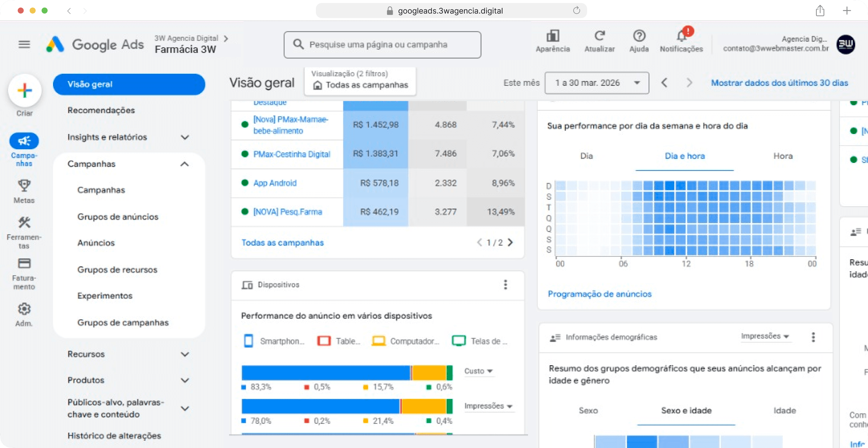The image size is (868, 448).
Task: Click the Ajuda question mark icon
Action: [639, 36]
